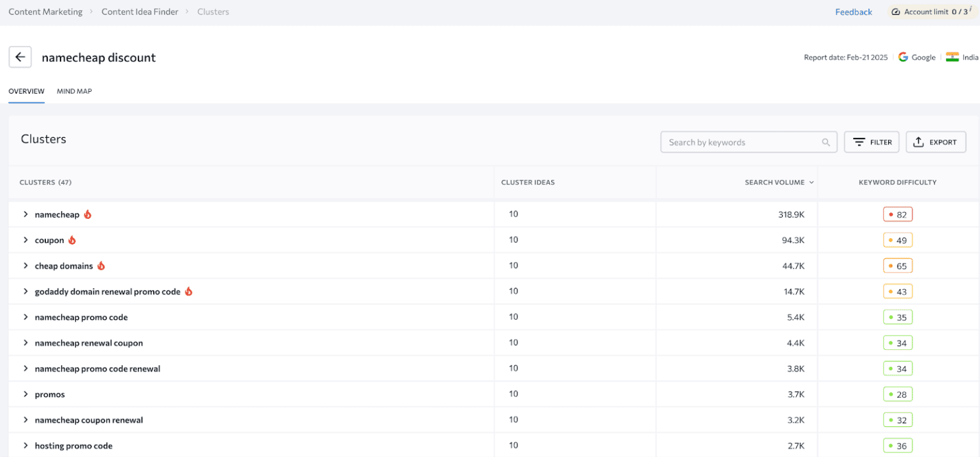Click the 44.7K search volume value
980x457 pixels.
[794, 266]
